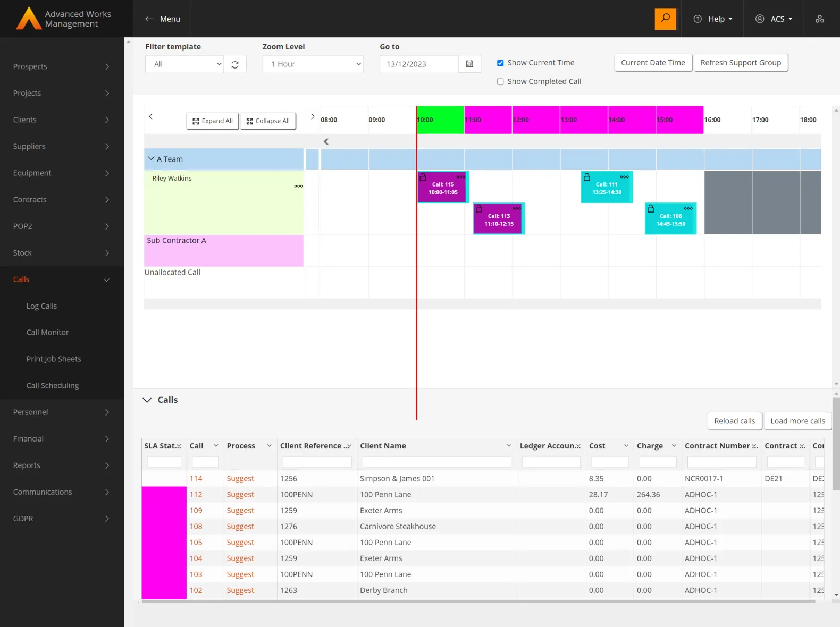Click the Sub Contractor A row
The width and height of the screenshot is (840, 627).
pyautogui.click(x=224, y=251)
